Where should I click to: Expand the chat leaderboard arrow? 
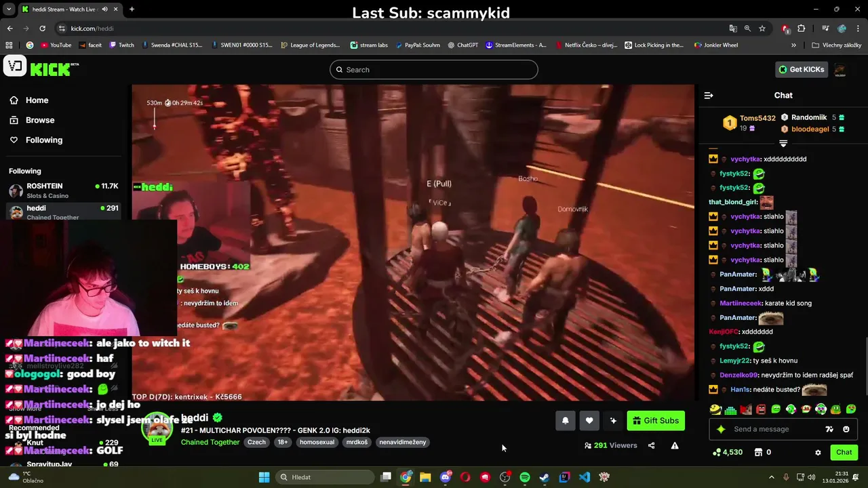click(783, 143)
